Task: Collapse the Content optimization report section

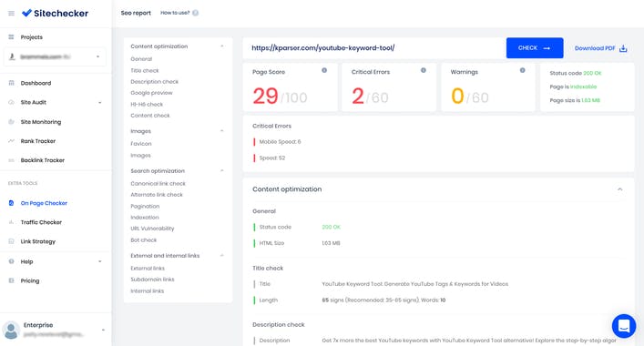Action: pyautogui.click(x=619, y=189)
